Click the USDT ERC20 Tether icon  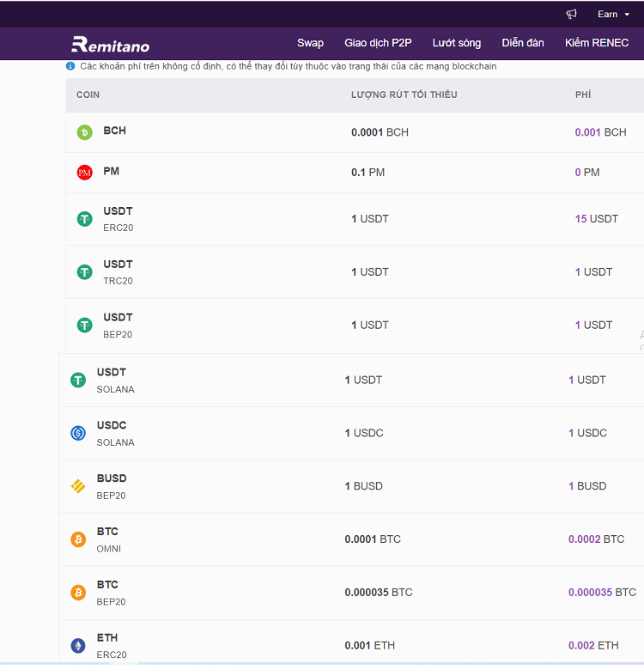(84, 219)
